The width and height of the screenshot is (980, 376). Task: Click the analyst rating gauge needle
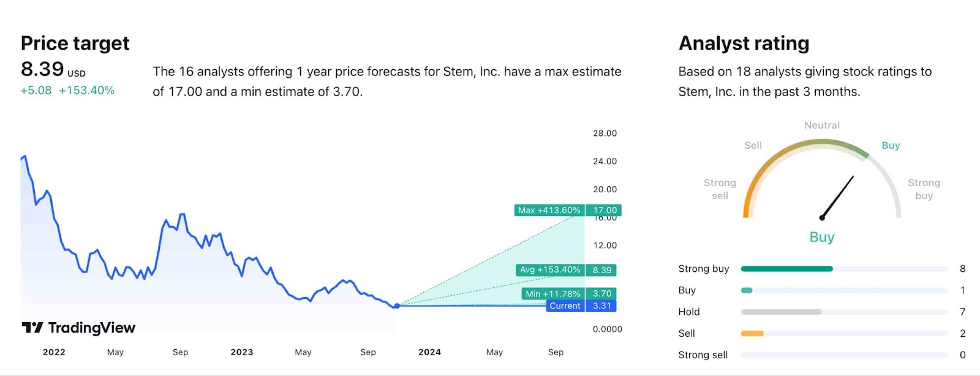coord(838,197)
